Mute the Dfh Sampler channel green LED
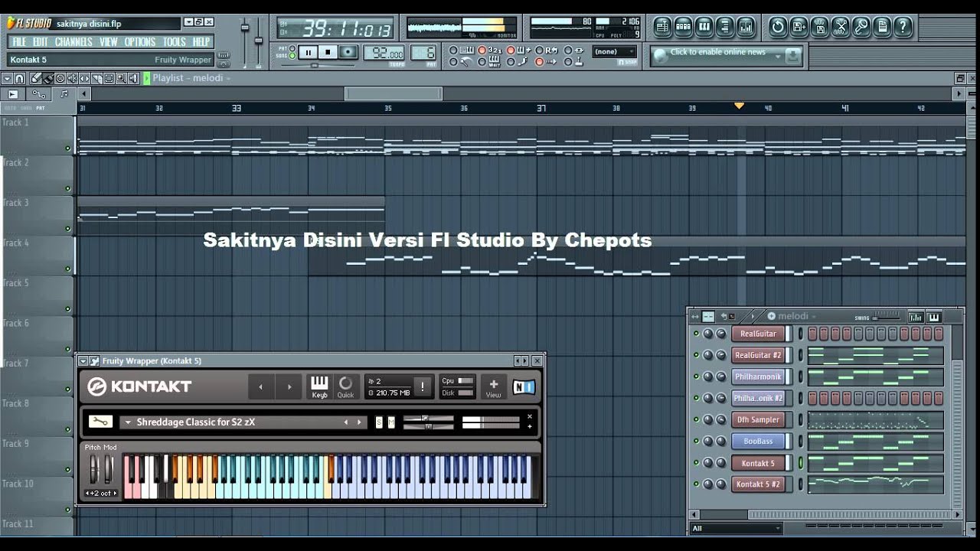Viewport: 980px width, 551px height. pyautogui.click(x=696, y=419)
